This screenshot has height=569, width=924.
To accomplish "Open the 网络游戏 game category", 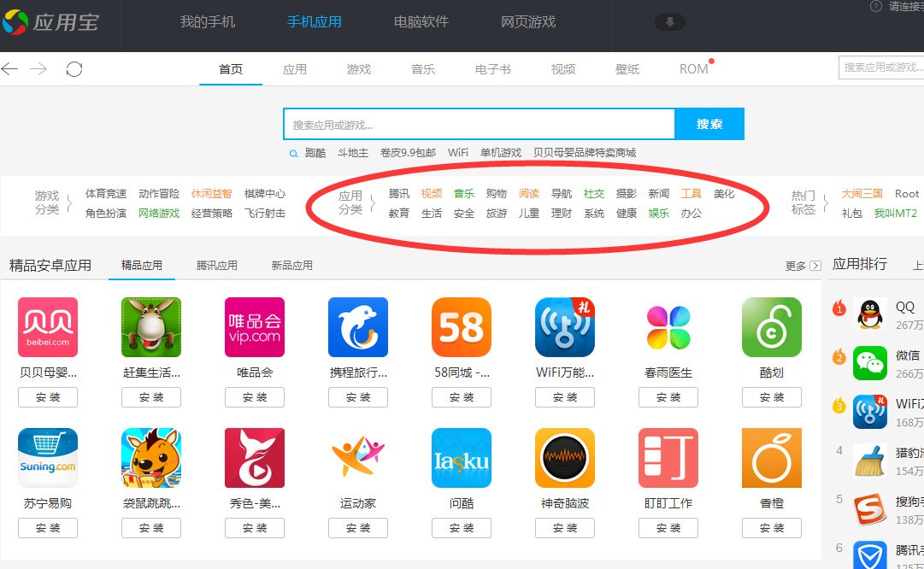I will pyautogui.click(x=159, y=214).
